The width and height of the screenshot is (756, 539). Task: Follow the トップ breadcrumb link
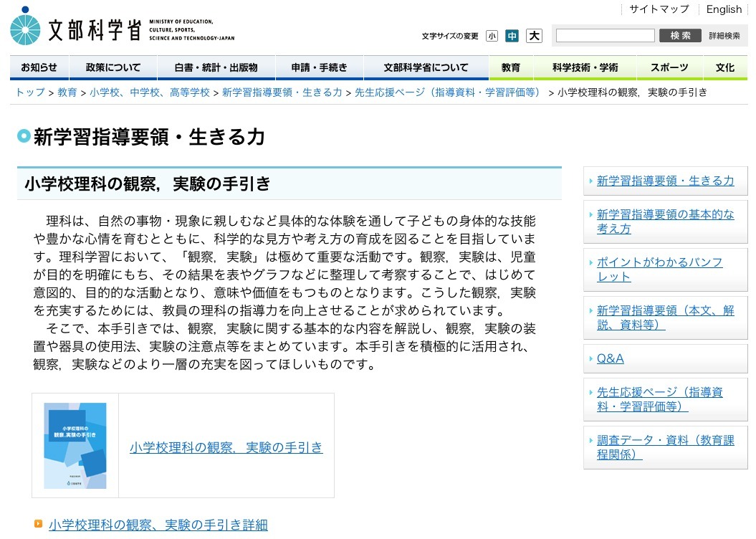tap(28, 92)
